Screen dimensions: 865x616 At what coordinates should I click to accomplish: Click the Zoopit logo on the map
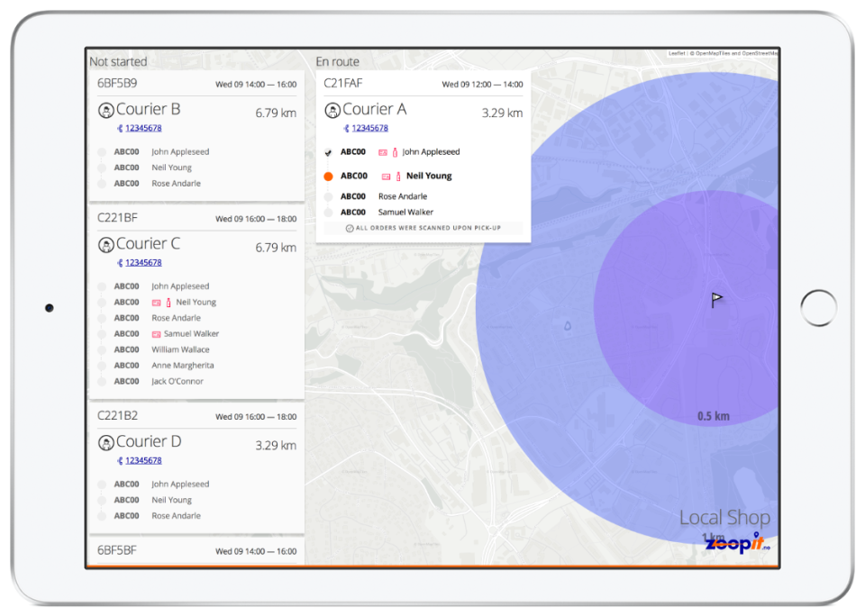coord(738,544)
